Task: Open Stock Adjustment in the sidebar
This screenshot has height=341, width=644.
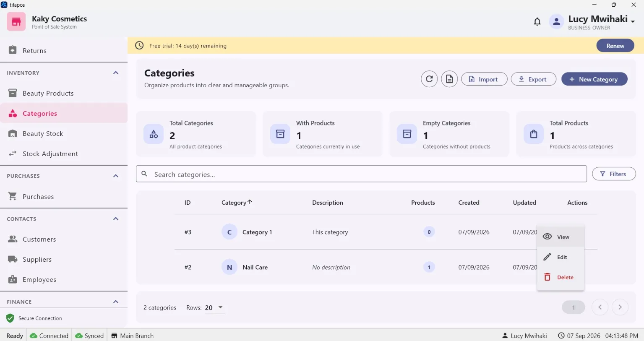Action: [x=64, y=154]
